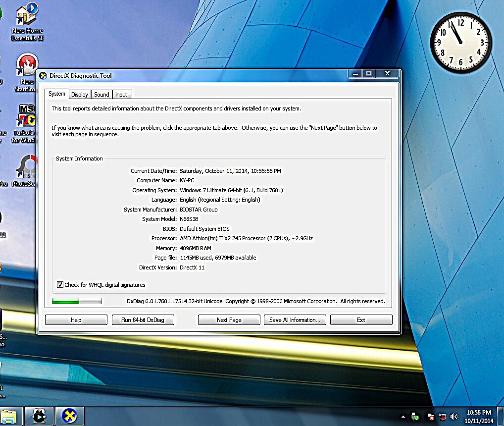The height and width of the screenshot is (426, 504).
Task: Switch to the Sound tab
Action: (x=101, y=95)
